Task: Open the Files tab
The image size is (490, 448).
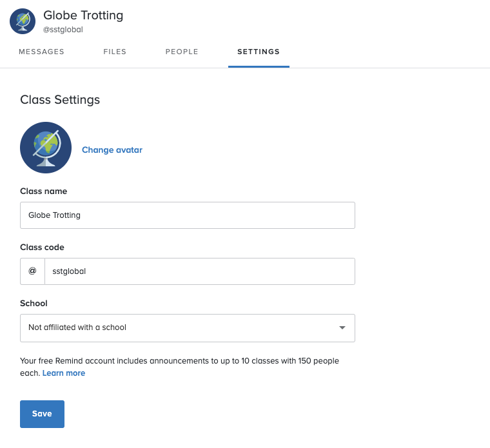Action: pos(115,52)
